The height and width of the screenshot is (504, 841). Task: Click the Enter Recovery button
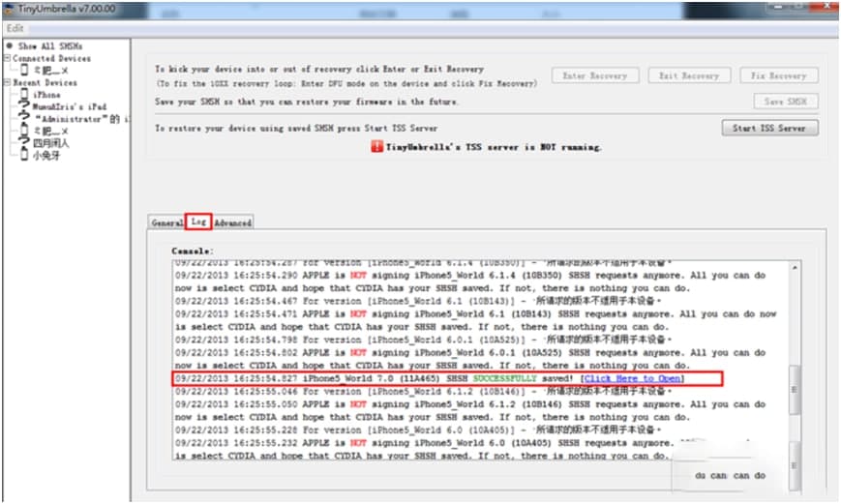click(x=595, y=75)
